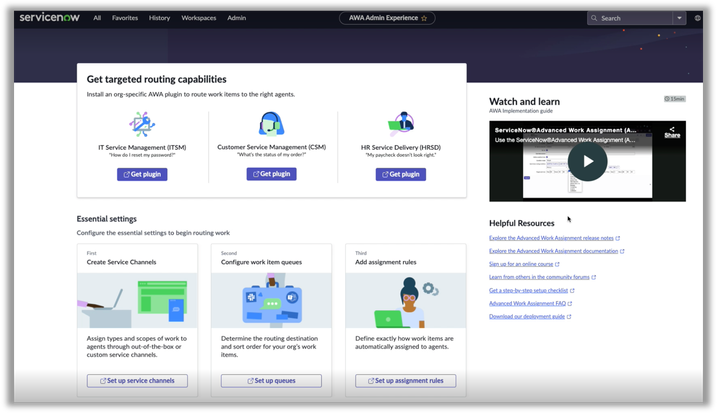Click the ServiceNow logo
717x413 pixels.
click(x=49, y=17)
